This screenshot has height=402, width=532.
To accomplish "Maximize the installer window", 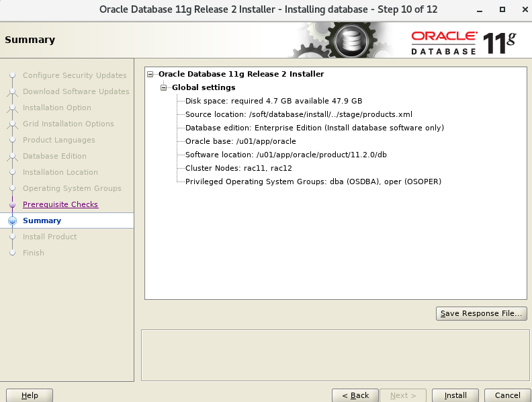I will tap(502, 10).
